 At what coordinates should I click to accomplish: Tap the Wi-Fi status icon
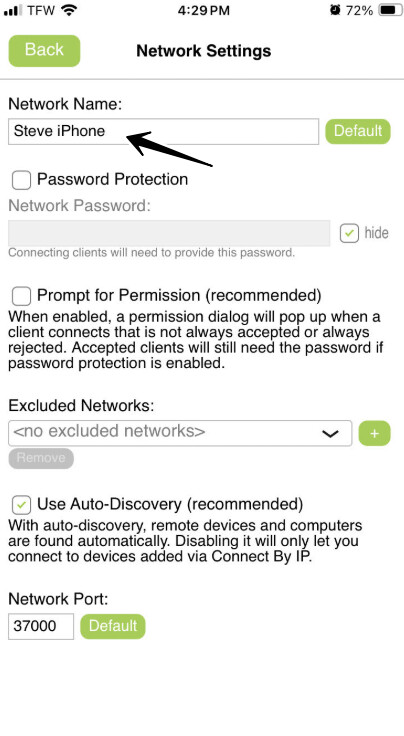[x=69, y=10]
